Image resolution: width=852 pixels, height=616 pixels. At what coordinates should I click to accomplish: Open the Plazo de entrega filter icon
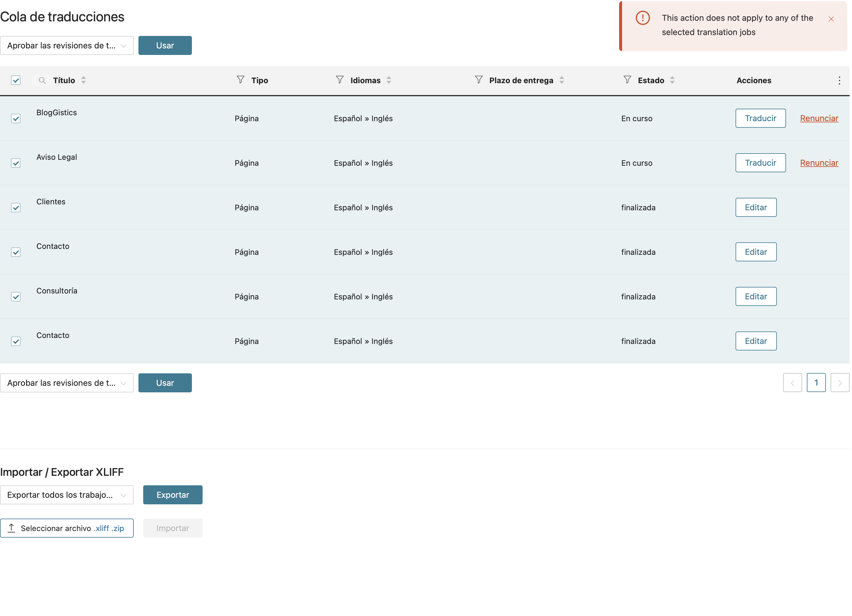pyautogui.click(x=479, y=80)
